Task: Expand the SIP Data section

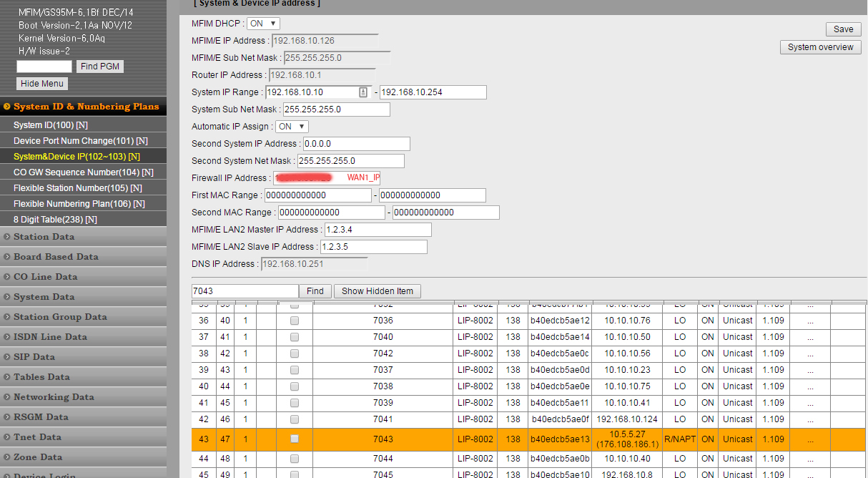Action: (x=34, y=357)
